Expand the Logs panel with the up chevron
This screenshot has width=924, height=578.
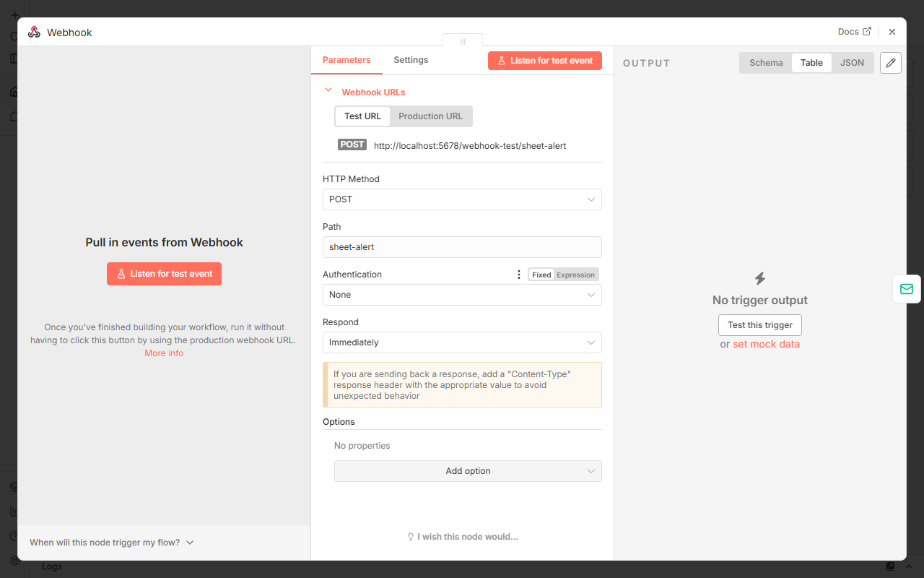908,566
